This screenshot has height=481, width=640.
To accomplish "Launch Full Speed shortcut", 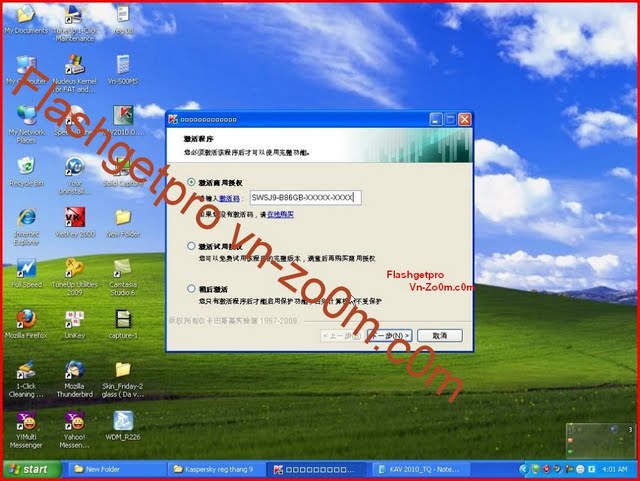I will click(26, 272).
